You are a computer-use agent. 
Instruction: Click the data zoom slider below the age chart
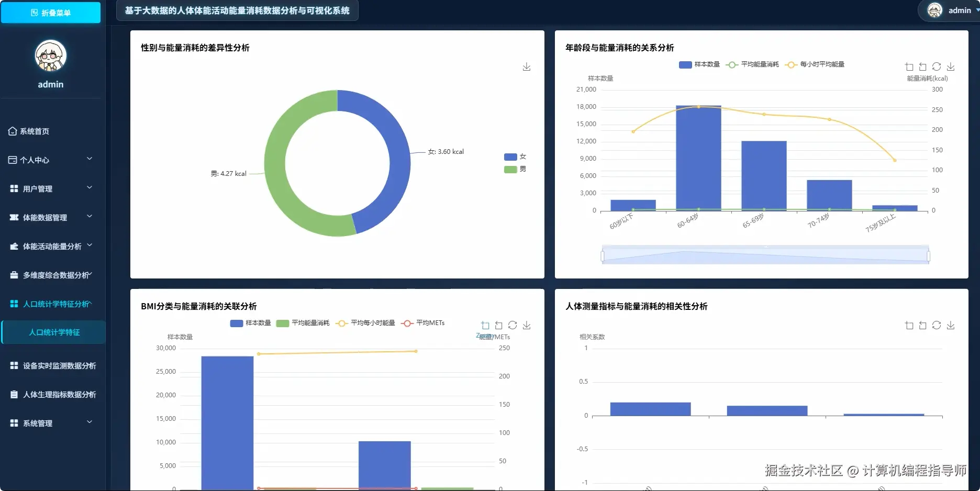tap(764, 255)
